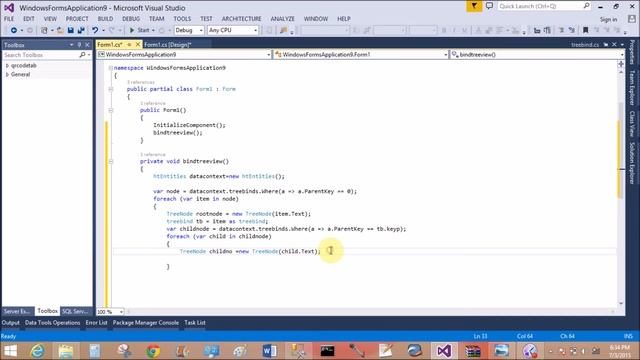Image resolution: width=640 pixels, height=360 pixels.
Task: Switch to Server Explorer bottom tab
Action: [17, 311]
